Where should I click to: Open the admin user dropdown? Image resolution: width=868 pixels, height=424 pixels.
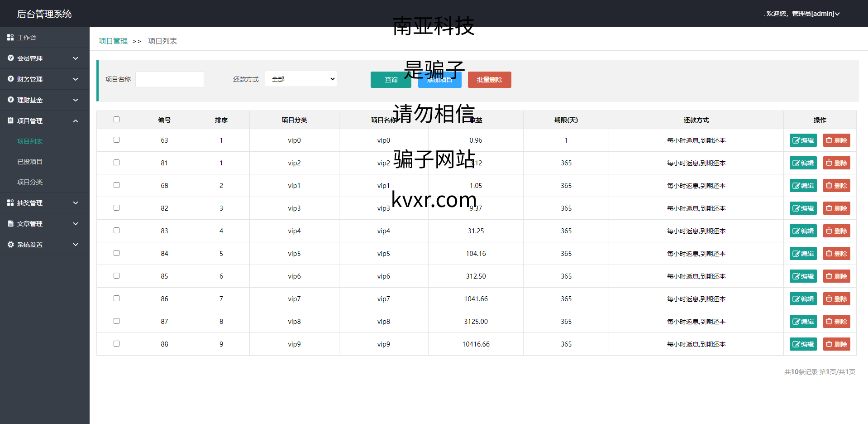click(803, 14)
